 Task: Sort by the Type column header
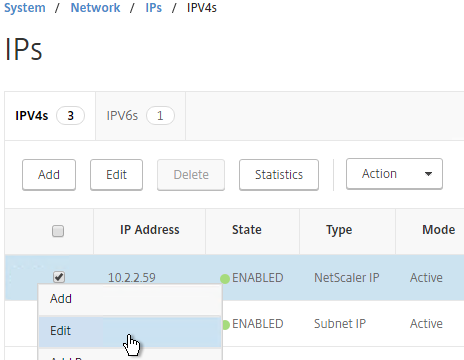[x=339, y=230]
